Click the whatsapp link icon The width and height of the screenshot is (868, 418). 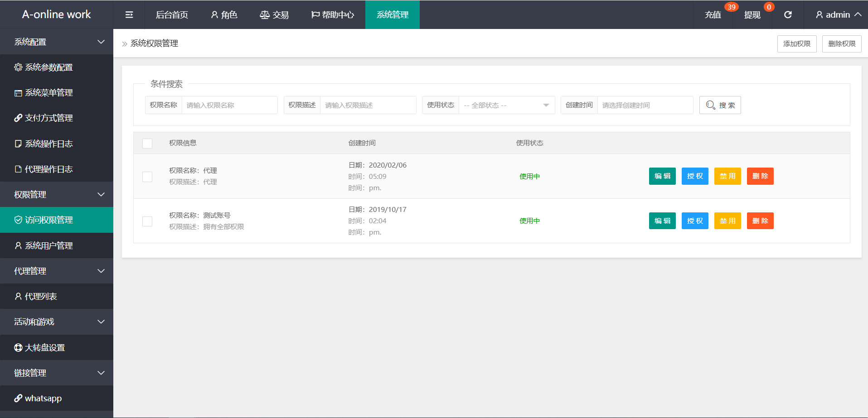point(18,399)
